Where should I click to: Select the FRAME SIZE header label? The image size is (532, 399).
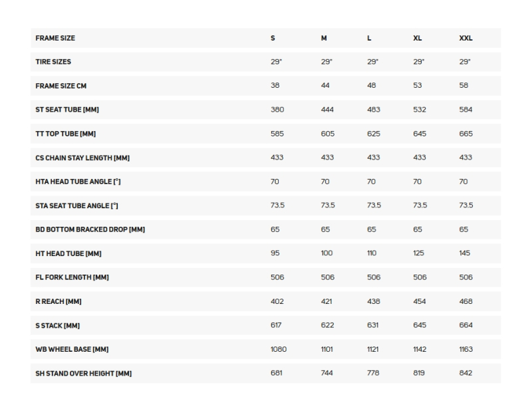[x=55, y=38]
